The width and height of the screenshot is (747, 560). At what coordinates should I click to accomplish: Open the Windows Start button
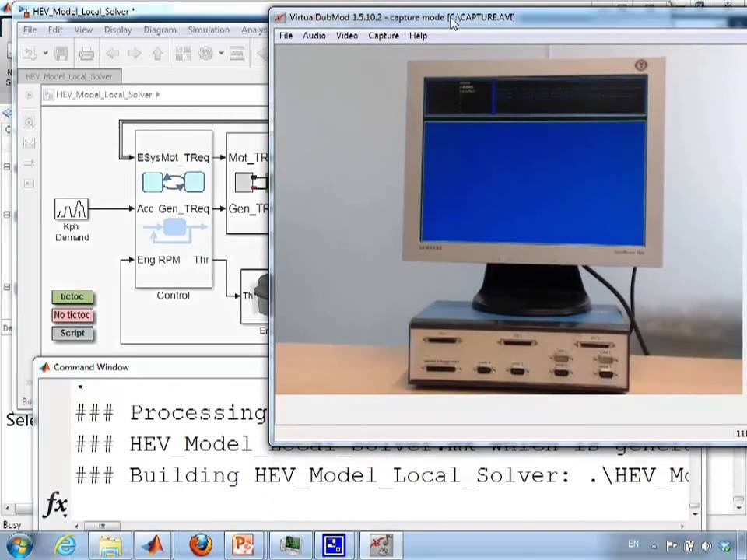pyautogui.click(x=19, y=546)
